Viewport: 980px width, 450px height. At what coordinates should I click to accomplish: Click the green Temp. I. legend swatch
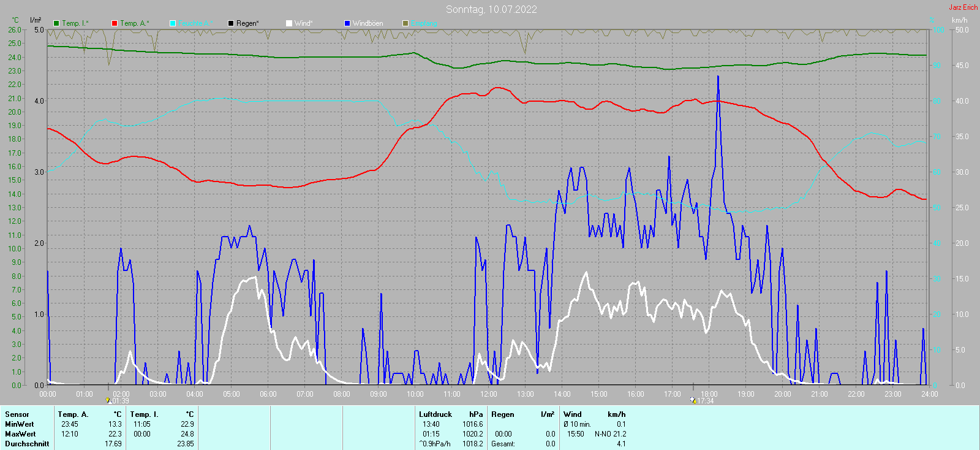(56, 23)
